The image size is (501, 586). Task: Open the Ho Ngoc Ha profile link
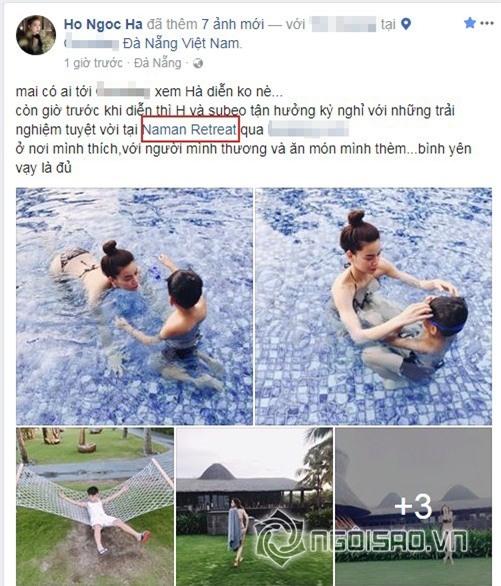pos(103,24)
